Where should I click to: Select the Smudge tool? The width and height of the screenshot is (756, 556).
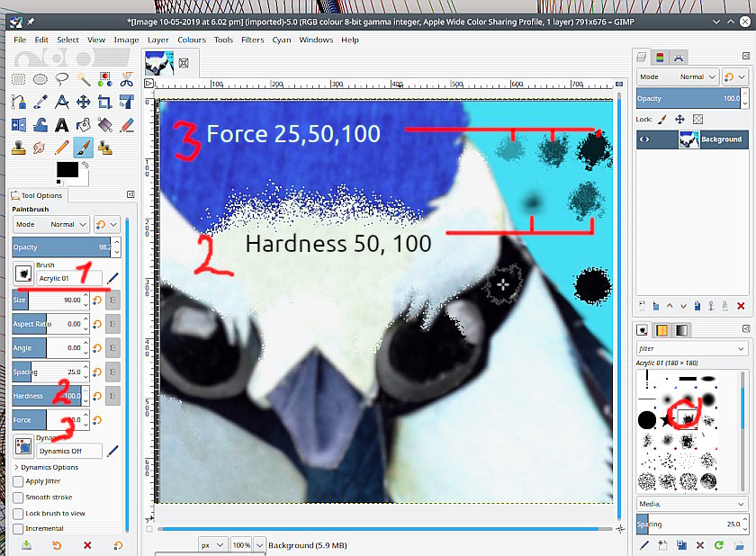[x=40, y=148]
